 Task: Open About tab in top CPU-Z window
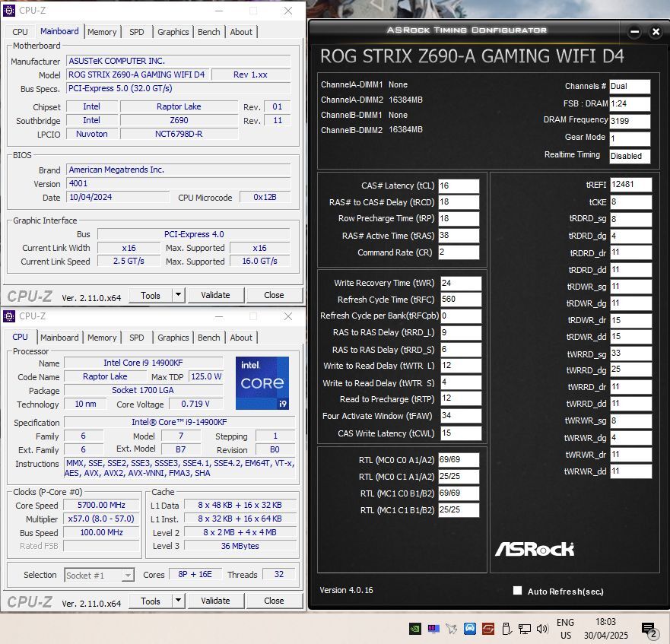pyautogui.click(x=241, y=32)
